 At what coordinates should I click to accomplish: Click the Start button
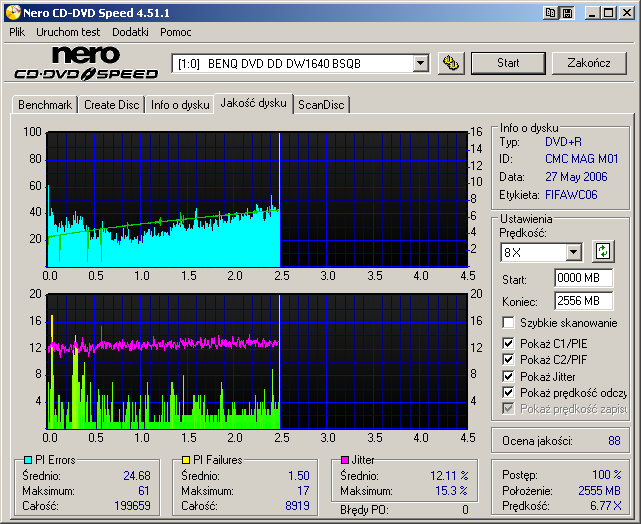pos(508,63)
